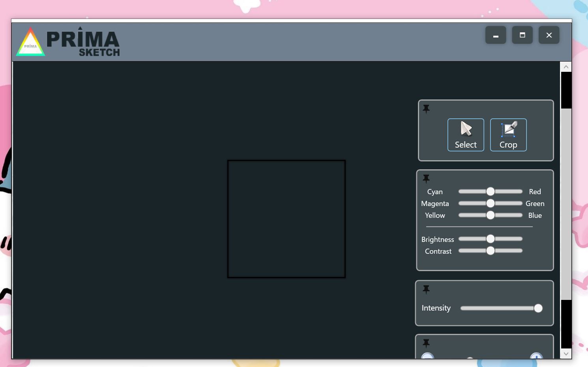Activate the Crop tool
This screenshot has width=588, height=367.
tap(508, 135)
